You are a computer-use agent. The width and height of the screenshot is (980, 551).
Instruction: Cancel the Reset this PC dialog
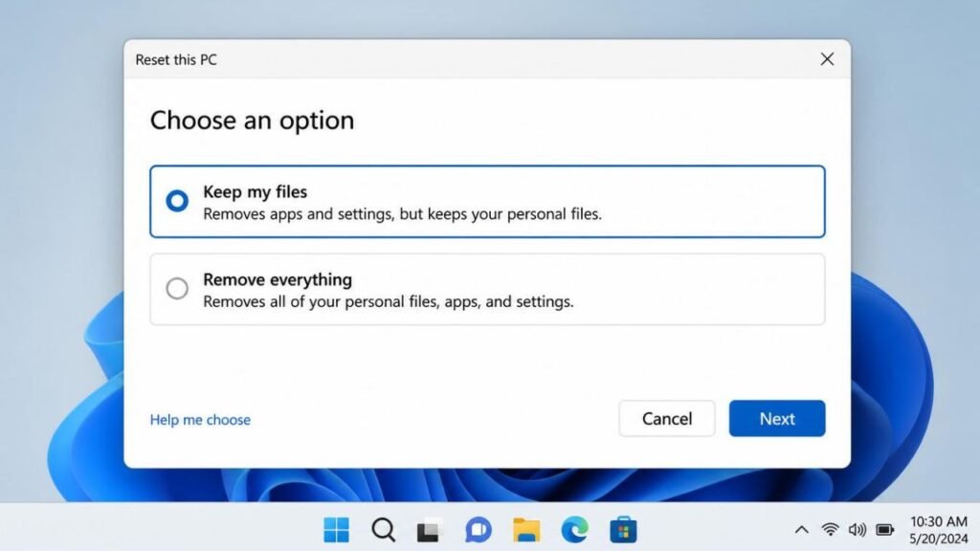(667, 419)
